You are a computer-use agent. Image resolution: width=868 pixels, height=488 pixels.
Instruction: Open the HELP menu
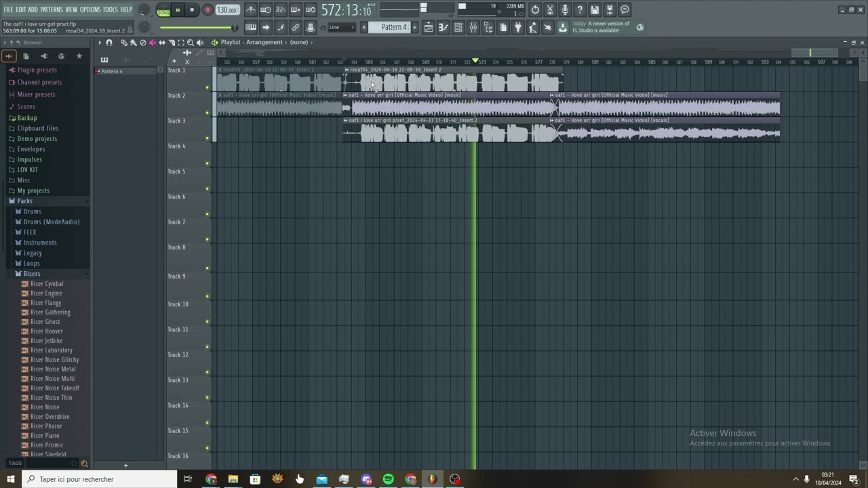click(127, 9)
